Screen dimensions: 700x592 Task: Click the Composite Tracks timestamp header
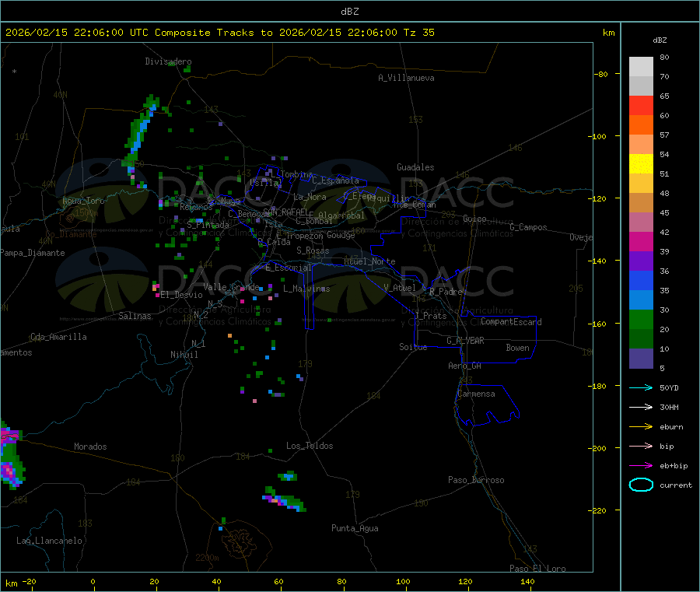tap(219, 33)
